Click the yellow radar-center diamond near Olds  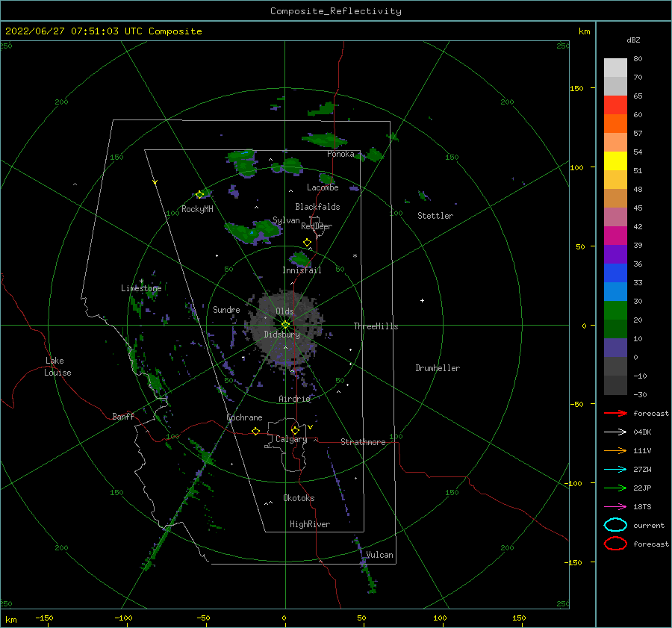(285, 325)
